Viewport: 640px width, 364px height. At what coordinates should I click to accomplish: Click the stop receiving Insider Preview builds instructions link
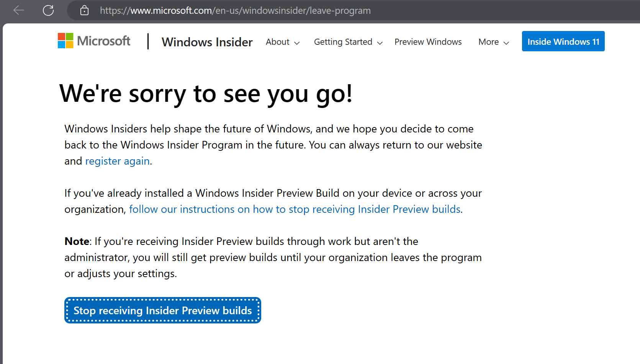click(295, 209)
